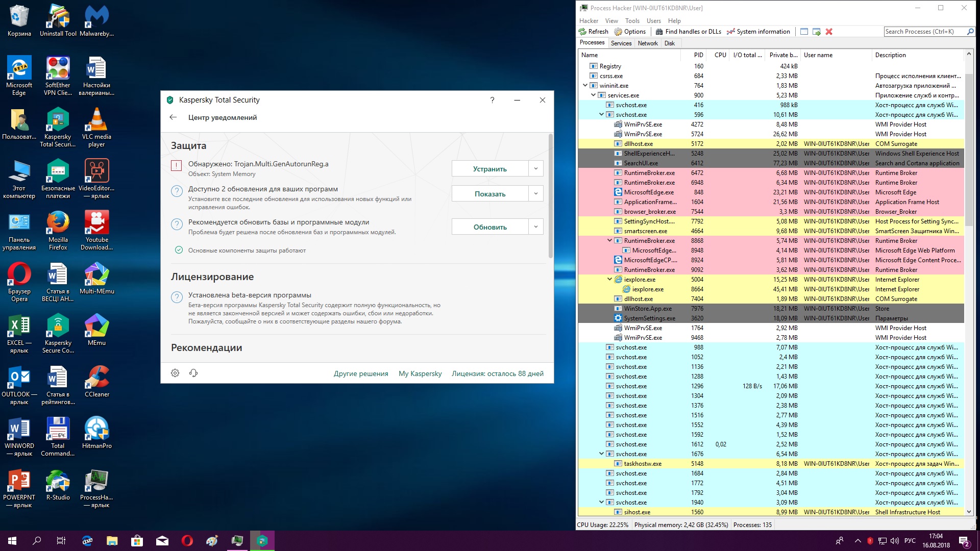
Task: Open dropdown next to Устранить button
Action: click(535, 168)
